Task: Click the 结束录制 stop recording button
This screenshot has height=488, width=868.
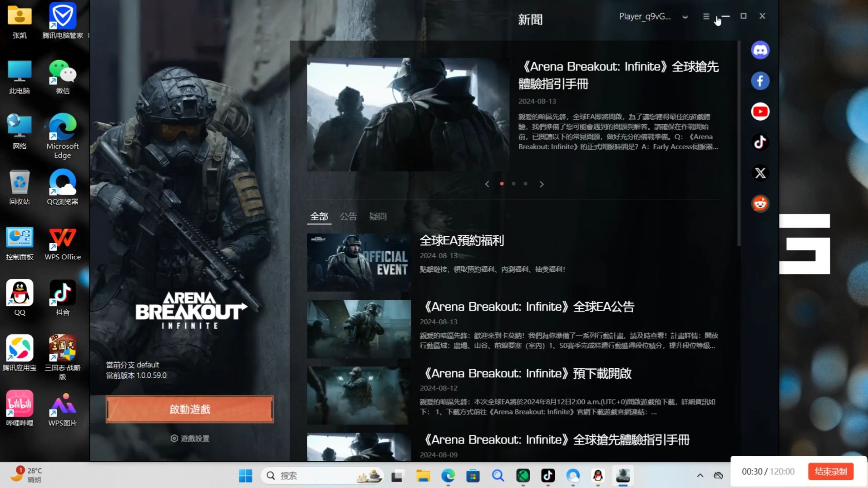Action: click(830, 472)
